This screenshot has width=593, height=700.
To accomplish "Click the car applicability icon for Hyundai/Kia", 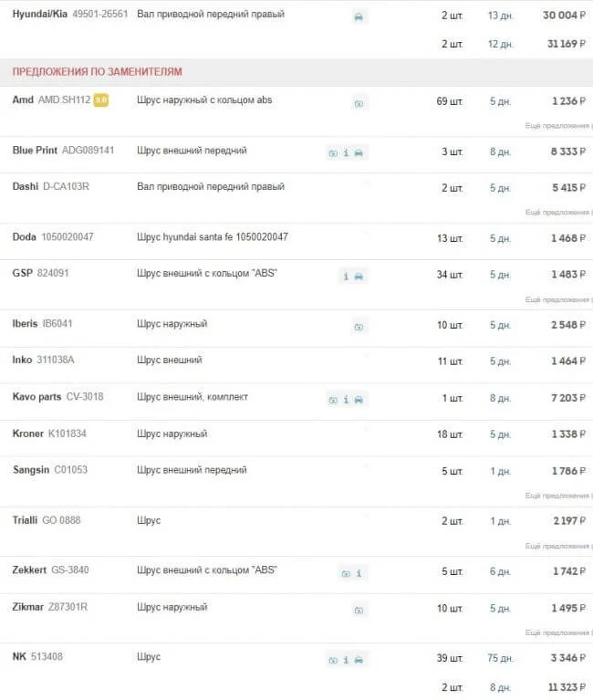I will pos(359,16).
